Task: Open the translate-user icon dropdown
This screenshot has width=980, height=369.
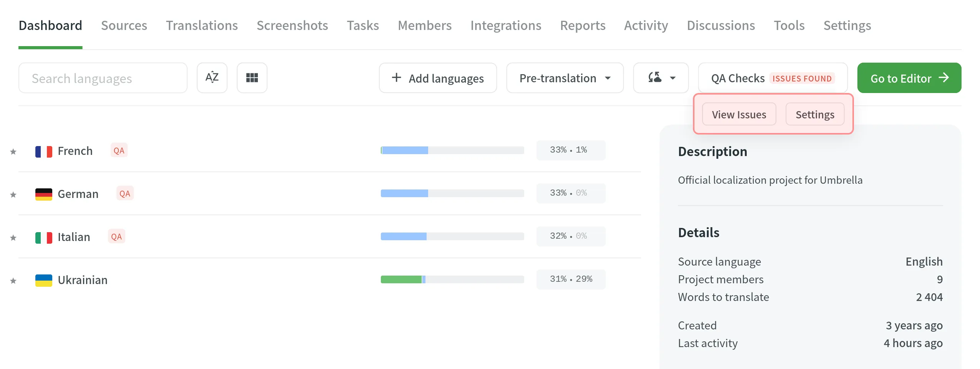Action: tap(661, 78)
